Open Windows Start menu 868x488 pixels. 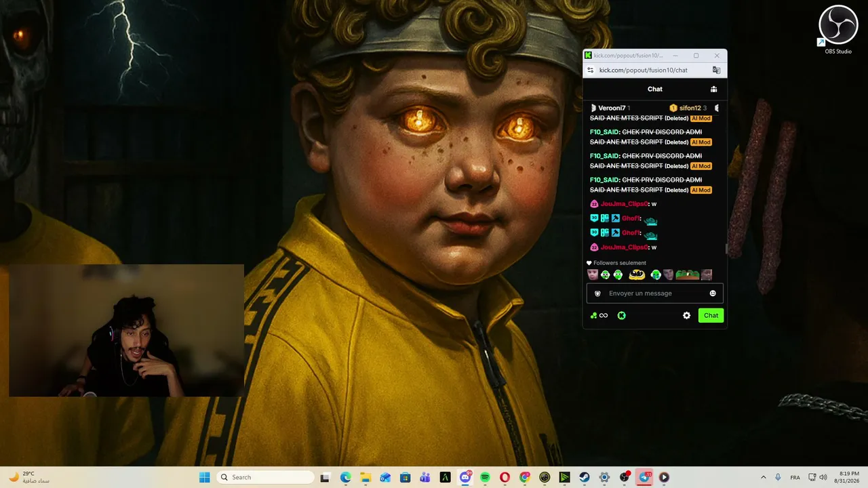point(204,477)
